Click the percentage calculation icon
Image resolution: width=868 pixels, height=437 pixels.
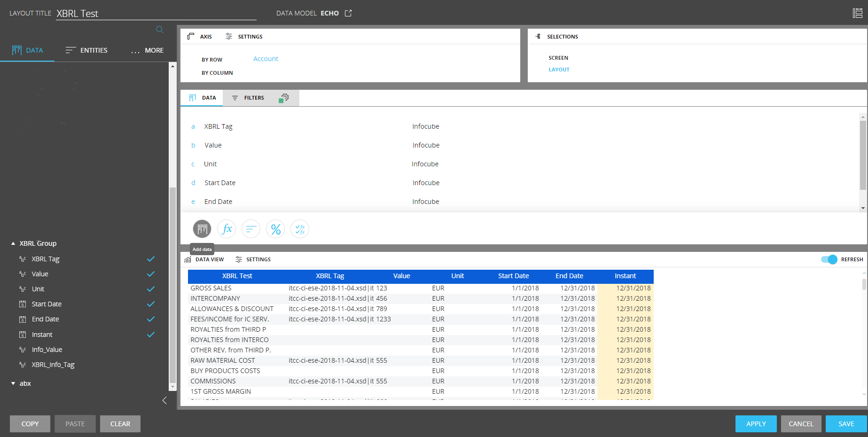coord(275,229)
